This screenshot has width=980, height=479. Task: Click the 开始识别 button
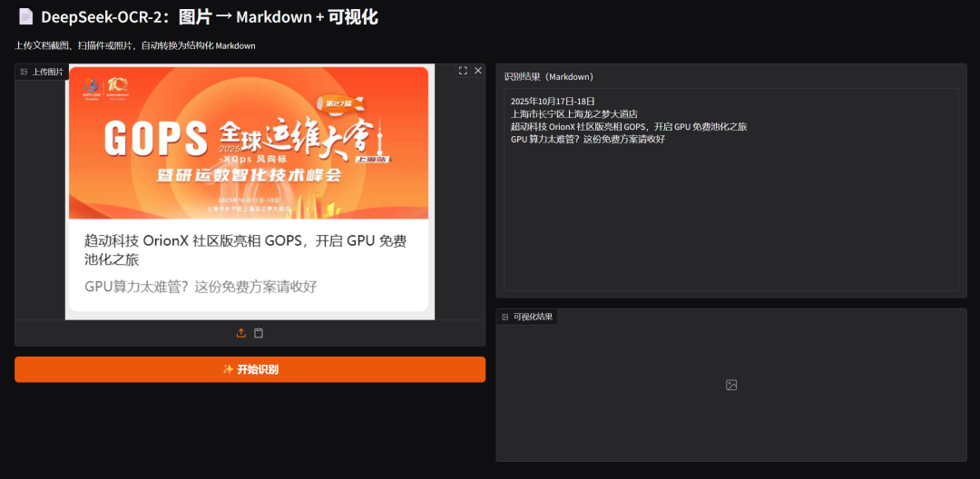250,370
